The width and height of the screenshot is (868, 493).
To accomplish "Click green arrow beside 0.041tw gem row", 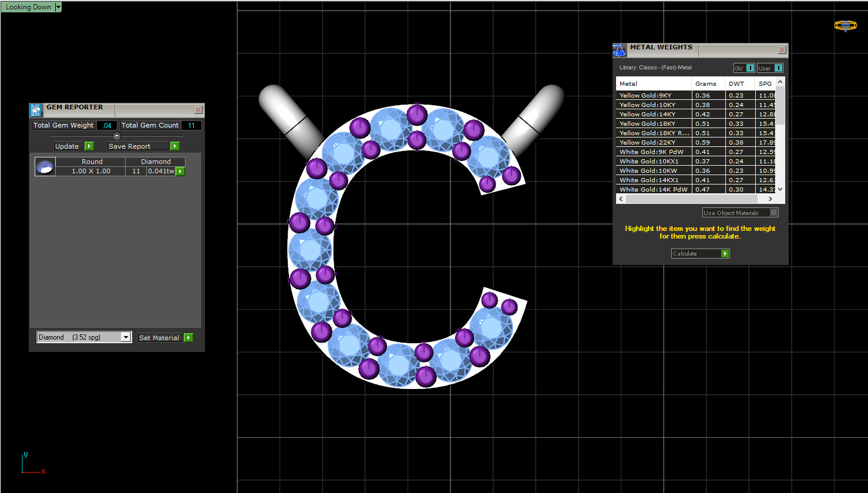I will click(180, 171).
